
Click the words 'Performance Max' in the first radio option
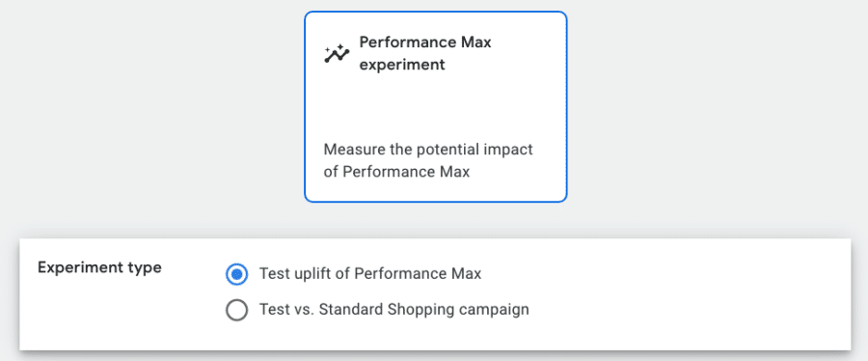pyautogui.click(x=418, y=273)
